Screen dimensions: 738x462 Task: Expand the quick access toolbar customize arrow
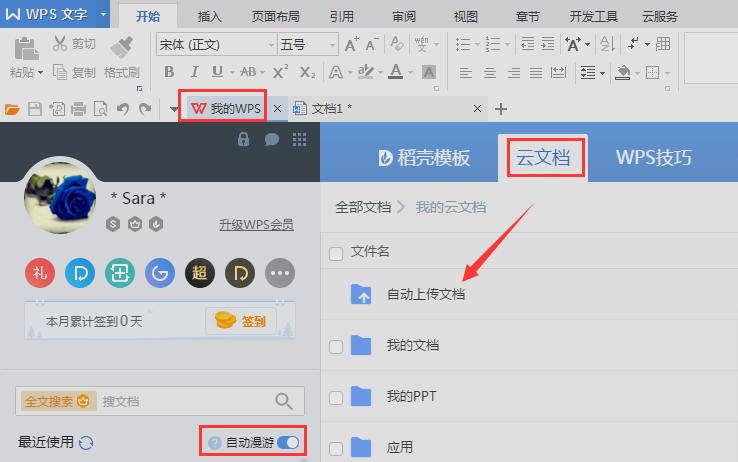pos(174,109)
